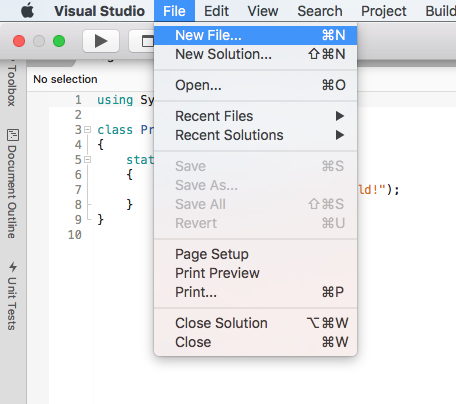Open the Apple menu
This screenshot has width=456, height=404.
point(28,11)
